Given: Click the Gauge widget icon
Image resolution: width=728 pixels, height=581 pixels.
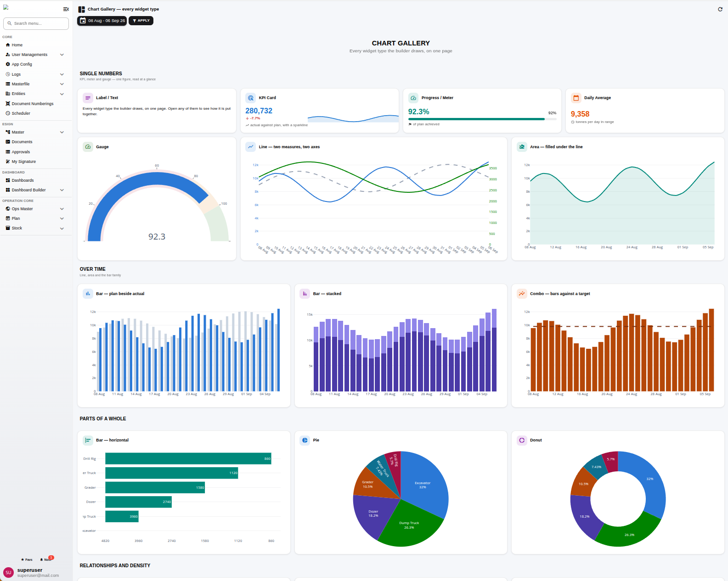Looking at the screenshot, I should click(88, 147).
